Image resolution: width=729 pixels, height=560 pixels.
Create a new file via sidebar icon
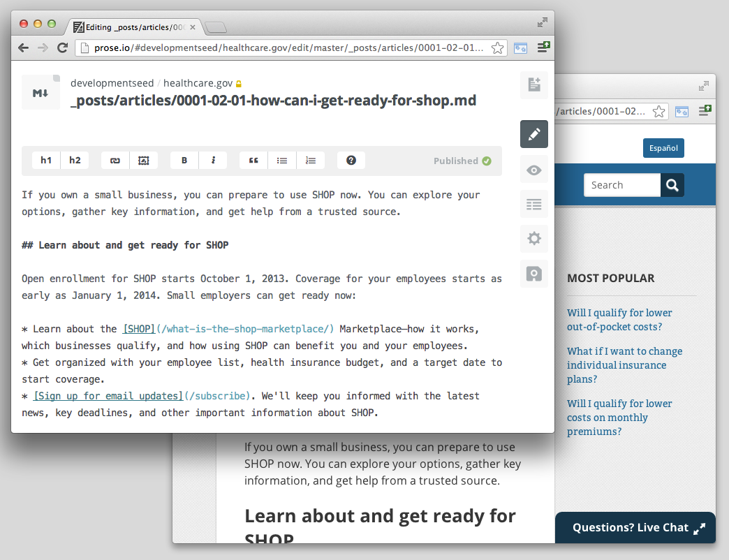point(534,85)
